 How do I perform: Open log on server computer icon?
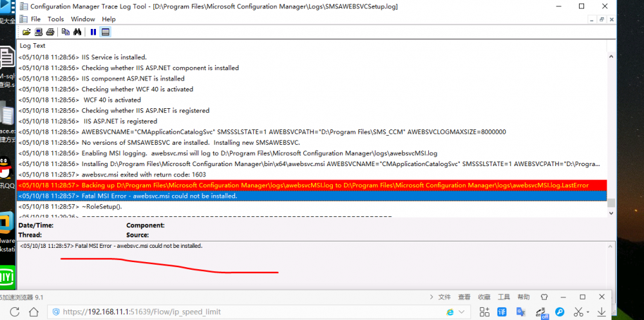point(38,32)
